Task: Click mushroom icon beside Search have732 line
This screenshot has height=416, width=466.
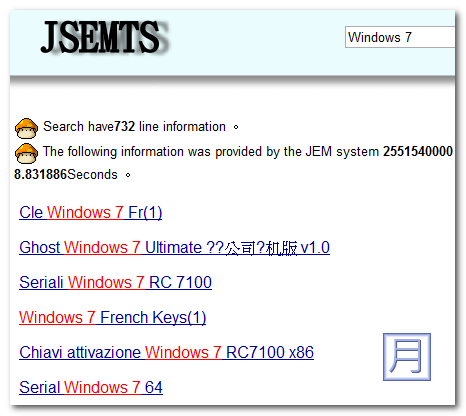Action: (26, 128)
